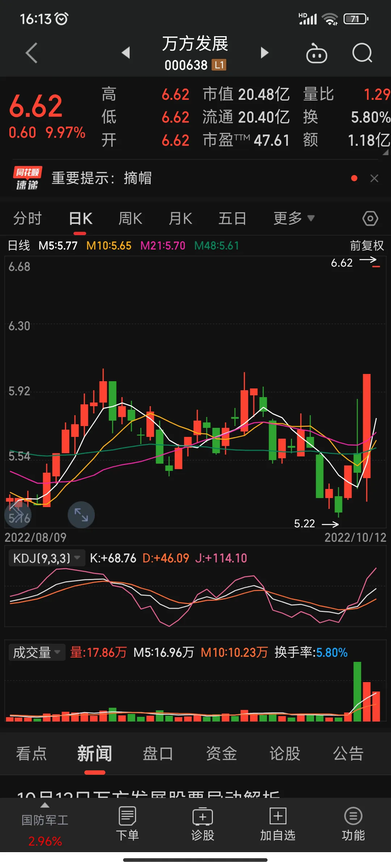This screenshot has width=391, height=868.
Task: Tap the 量:17.86万 volume value
Action: 98,652
